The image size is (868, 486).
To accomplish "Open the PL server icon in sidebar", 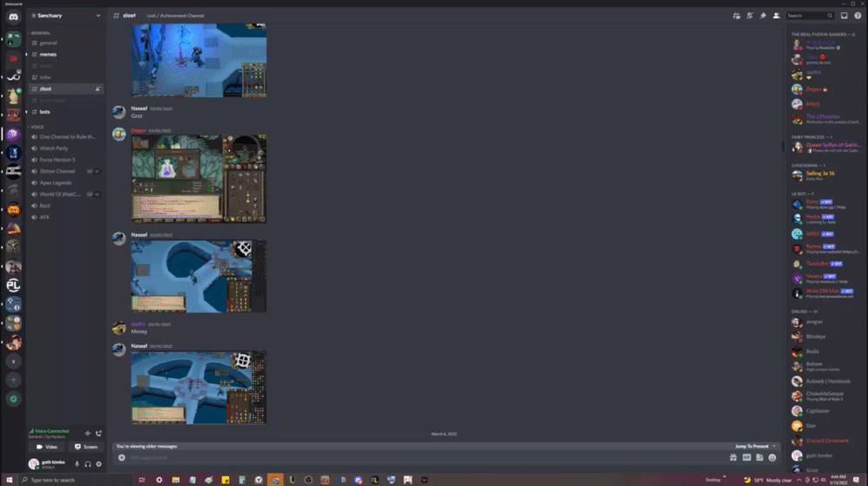I will (13, 285).
